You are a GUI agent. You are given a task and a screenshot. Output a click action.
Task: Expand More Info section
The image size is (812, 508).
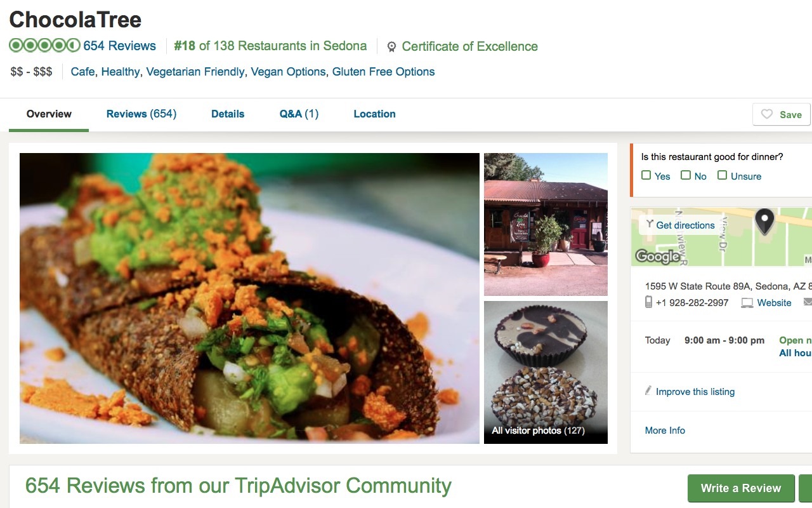(665, 431)
